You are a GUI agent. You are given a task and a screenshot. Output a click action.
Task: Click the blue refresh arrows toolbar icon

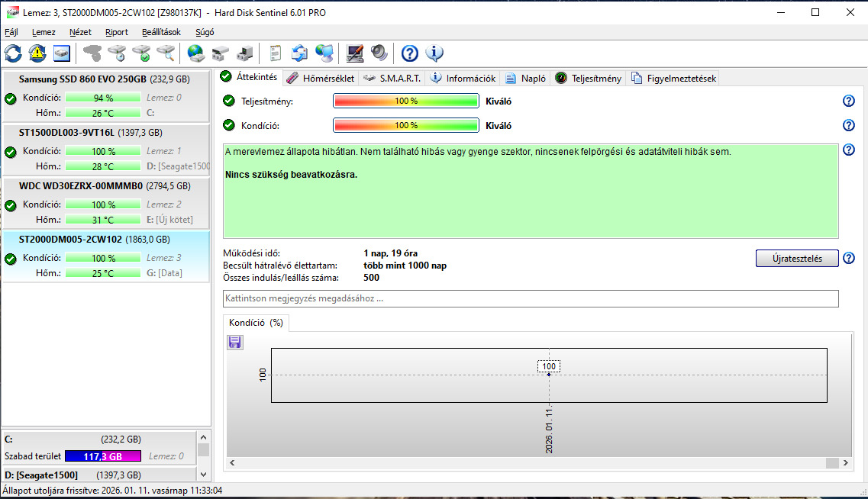13,53
